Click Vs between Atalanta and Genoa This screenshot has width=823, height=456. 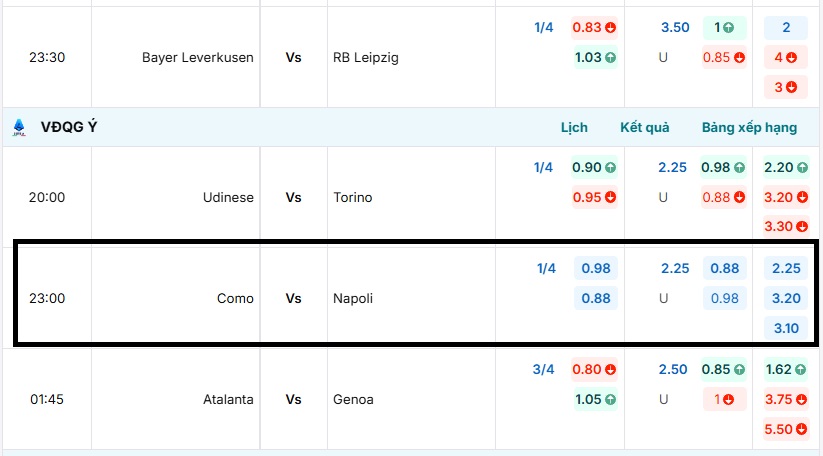pyautogui.click(x=294, y=399)
